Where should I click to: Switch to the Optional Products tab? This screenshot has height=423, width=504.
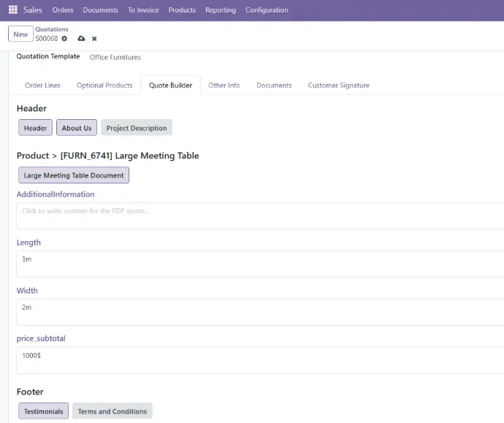(104, 85)
